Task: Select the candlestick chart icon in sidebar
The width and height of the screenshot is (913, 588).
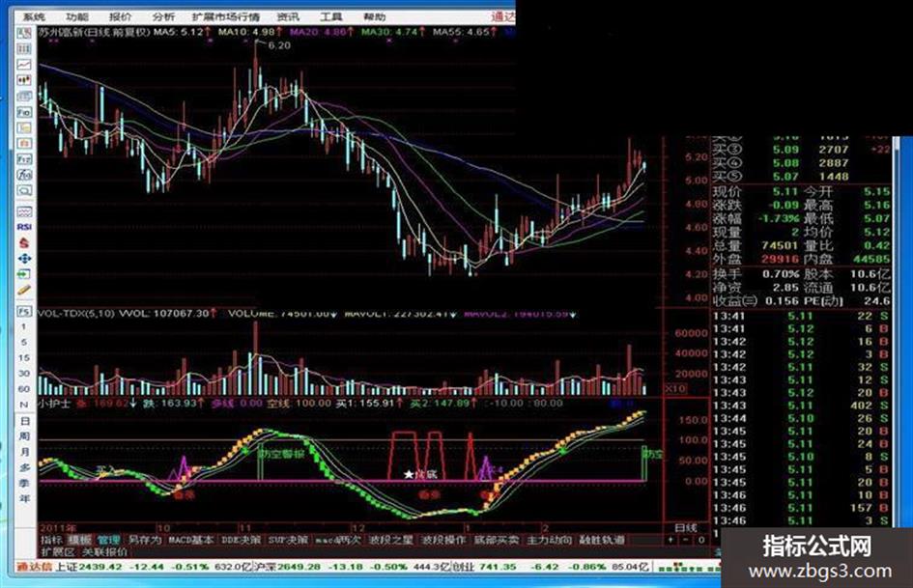Action: 24,80
